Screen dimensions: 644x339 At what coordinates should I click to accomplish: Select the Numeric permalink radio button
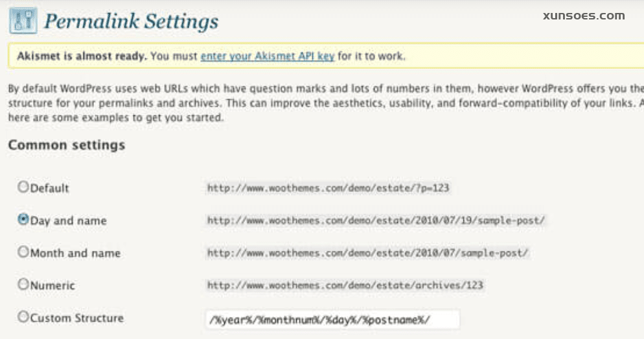(x=23, y=284)
